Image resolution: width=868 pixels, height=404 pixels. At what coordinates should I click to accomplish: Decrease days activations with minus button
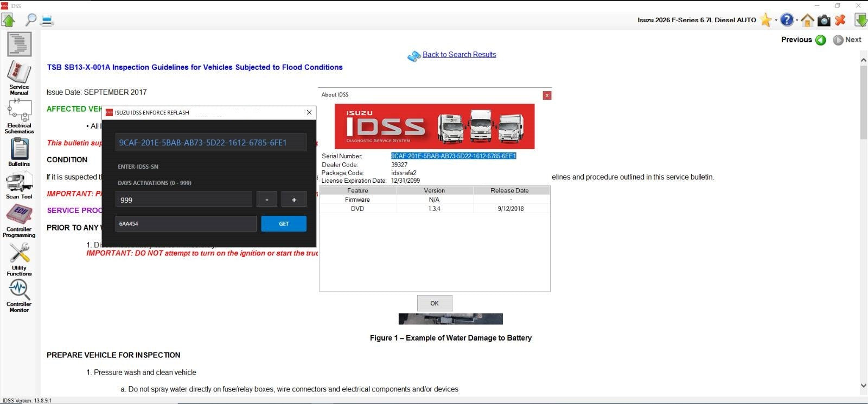[x=266, y=200]
